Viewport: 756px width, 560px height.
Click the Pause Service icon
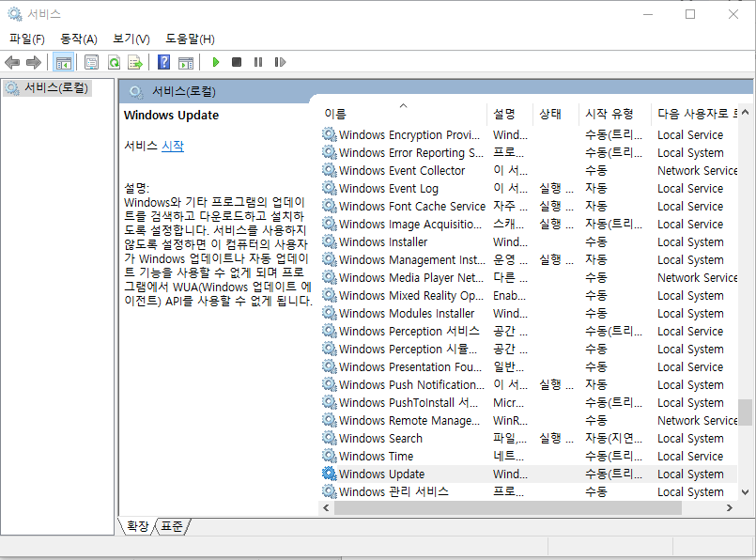pyautogui.click(x=258, y=62)
